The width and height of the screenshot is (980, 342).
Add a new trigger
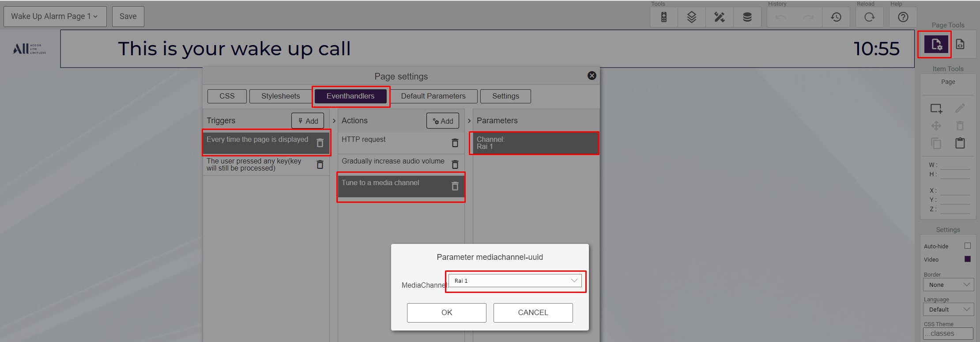(308, 121)
